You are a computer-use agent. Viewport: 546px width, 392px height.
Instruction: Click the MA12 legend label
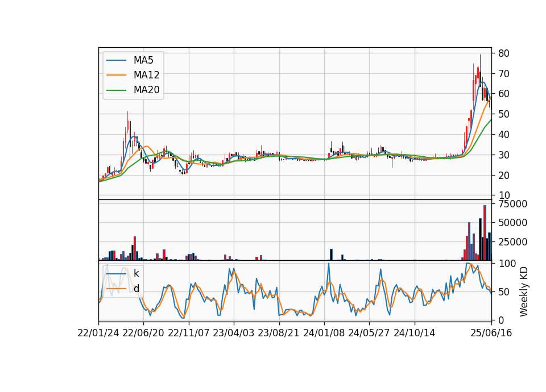(x=146, y=75)
